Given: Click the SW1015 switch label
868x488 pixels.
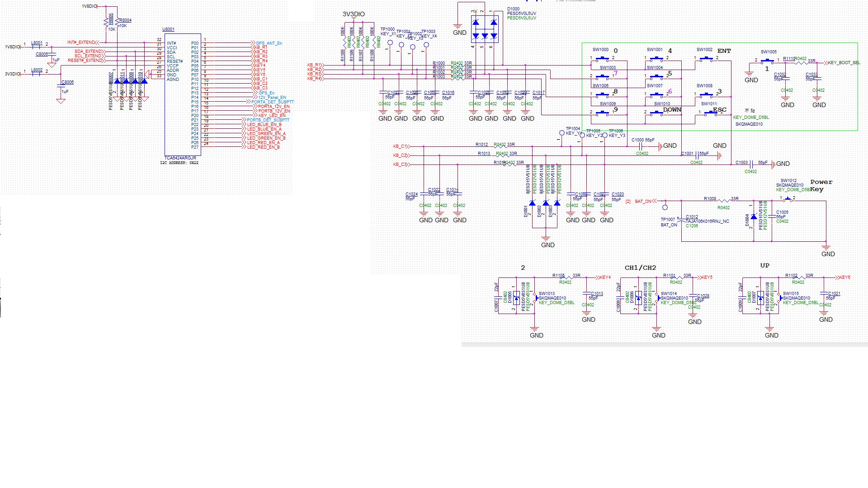Looking at the screenshot, I should click(x=791, y=294).
